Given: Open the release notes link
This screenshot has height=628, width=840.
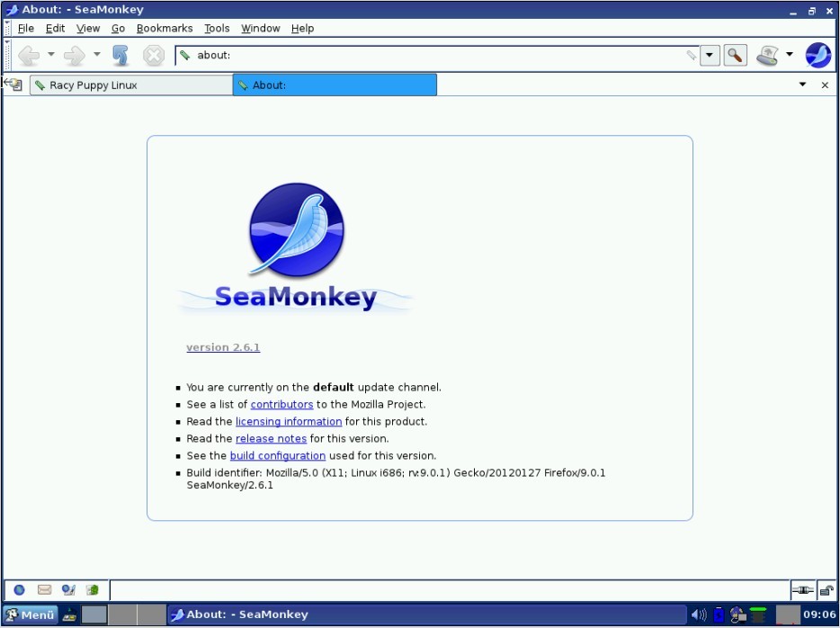Looking at the screenshot, I should 271,439.
